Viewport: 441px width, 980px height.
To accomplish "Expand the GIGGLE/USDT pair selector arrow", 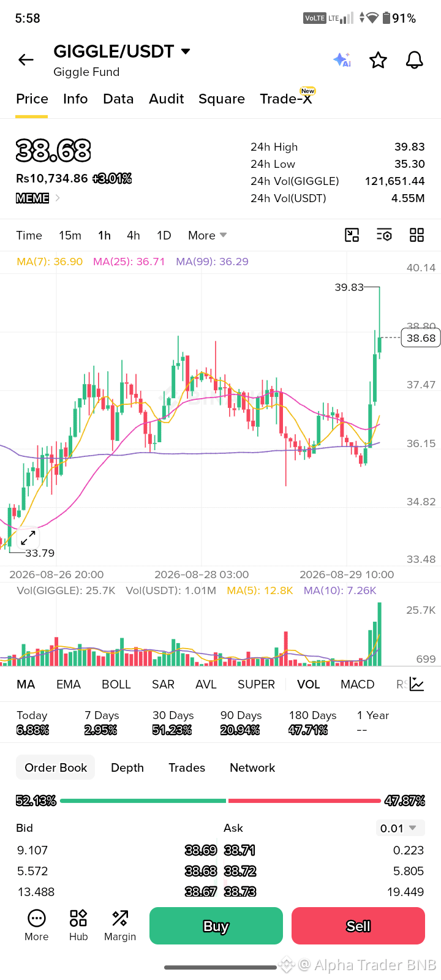I will click(186, 51).
